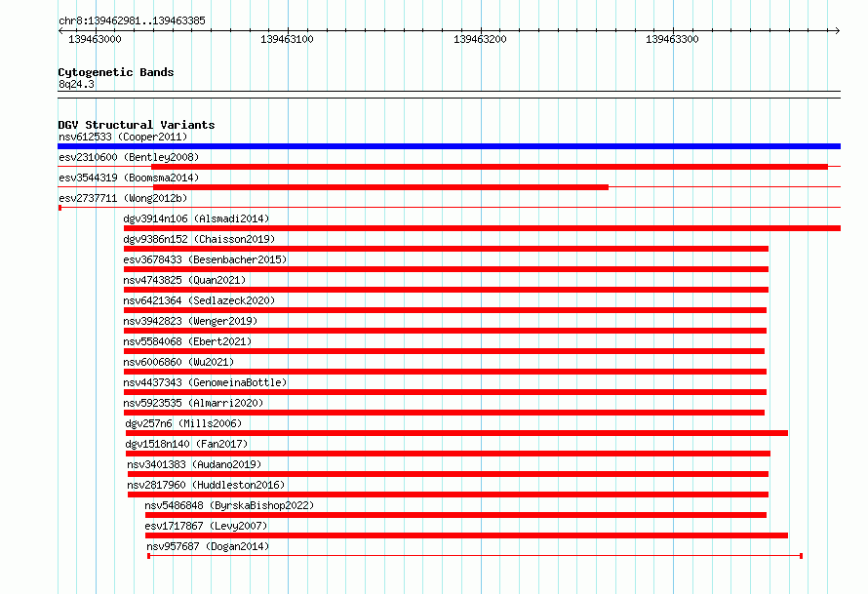Click the dgv1518n140 red variant bar
Screen dimensions: 868x594
point(448,454)
